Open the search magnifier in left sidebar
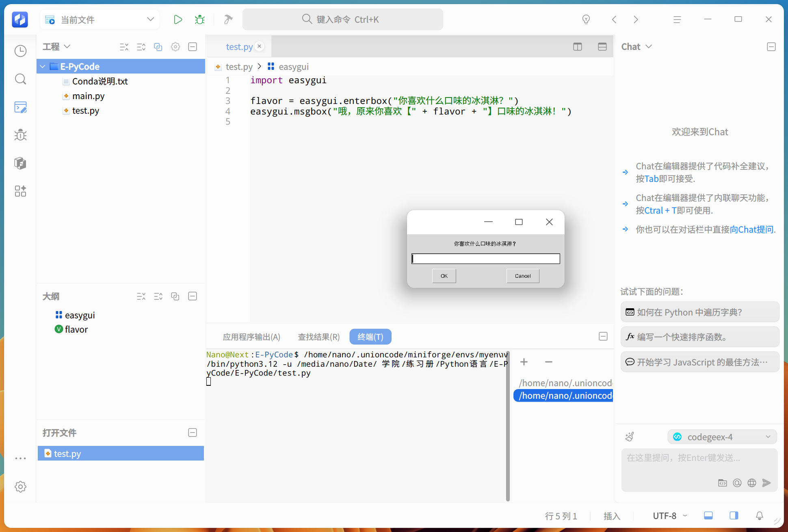The height and width of the screenshot is (532, 788). coord(20,79)
